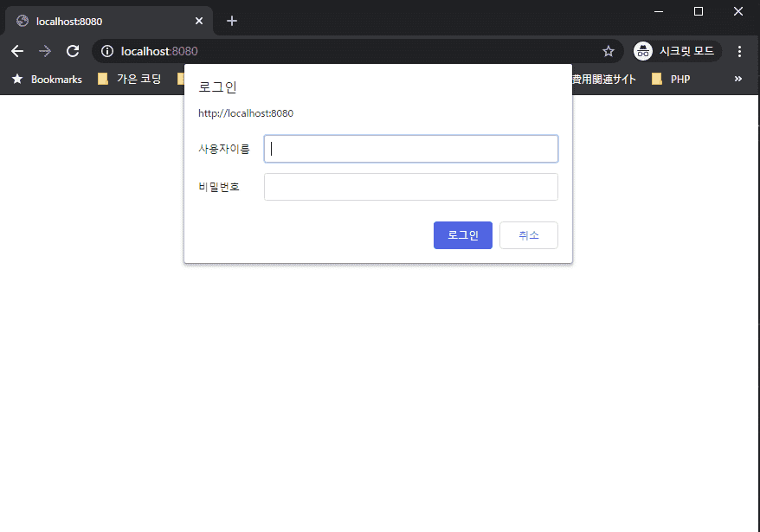Show more bookmarks with the chevron
The width and height of the screenshot is (760, 532).
tap(738, 79)
